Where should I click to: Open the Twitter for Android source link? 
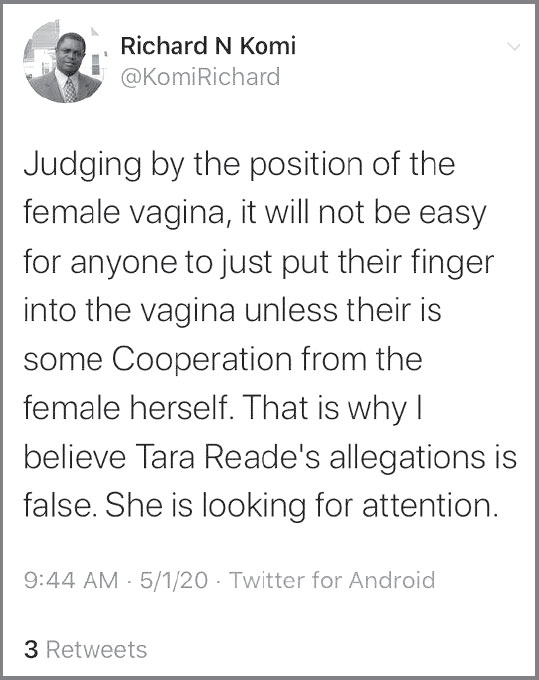point(332,580)
